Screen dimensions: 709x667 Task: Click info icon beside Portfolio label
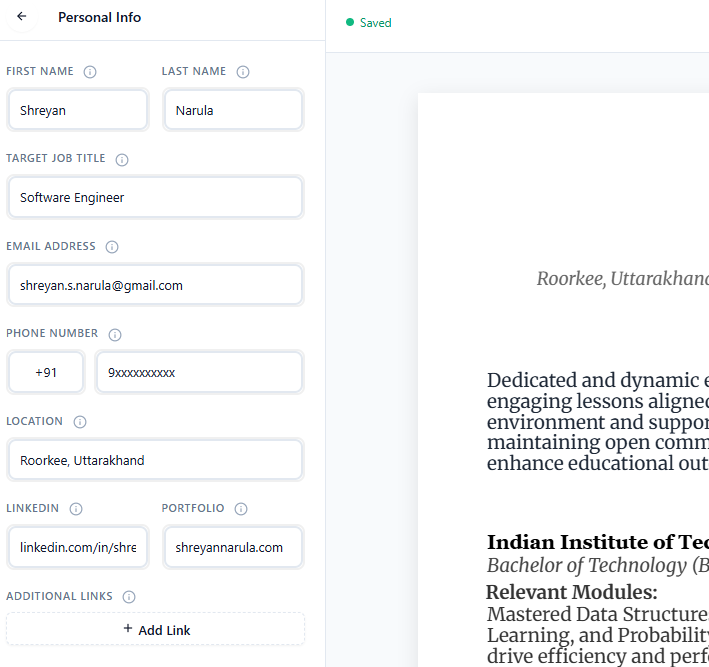[x=241, y=509]
